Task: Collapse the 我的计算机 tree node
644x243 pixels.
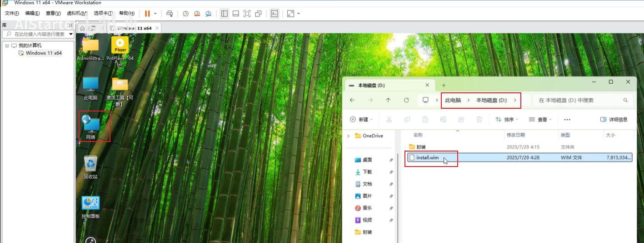Action: 7,46
